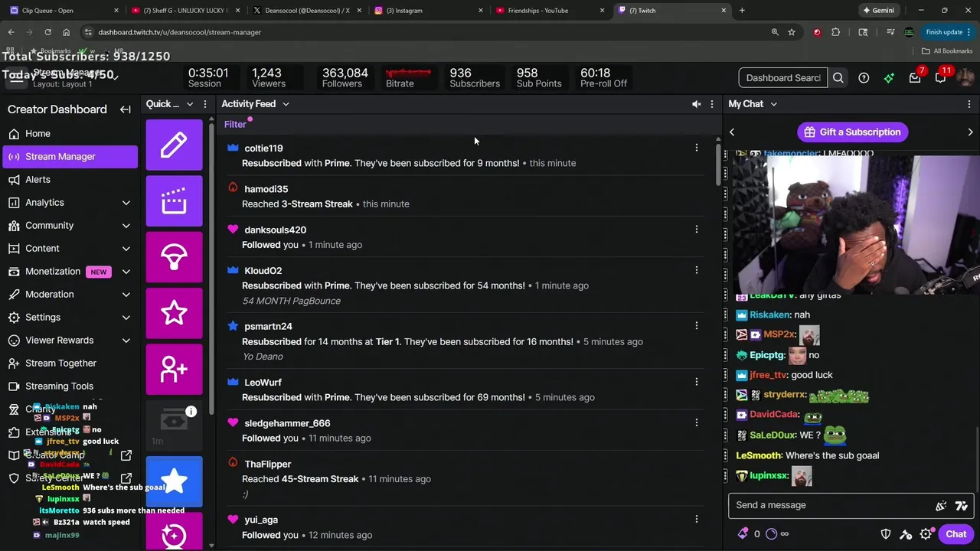
Task: Open the Help question mark icon
Action: point(864,78)
